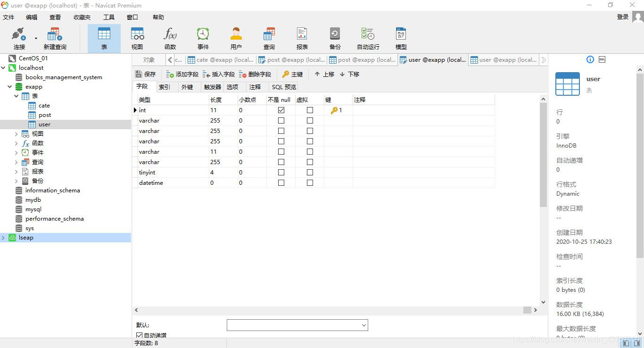Click 插入字段 insert field button
Image resolution: width=644 pixels, height=348 pixels.
(219, 74)
